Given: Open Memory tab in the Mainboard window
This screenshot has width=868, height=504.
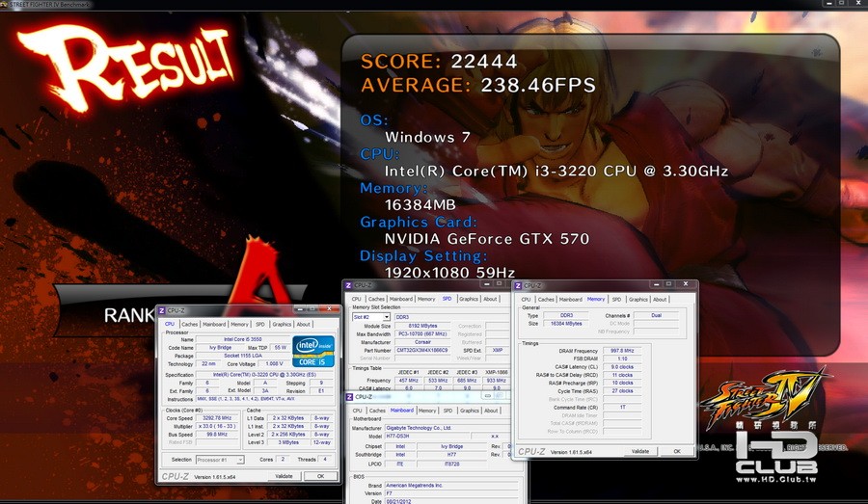Looking at the screenshot, I should (x=427, y=411).
